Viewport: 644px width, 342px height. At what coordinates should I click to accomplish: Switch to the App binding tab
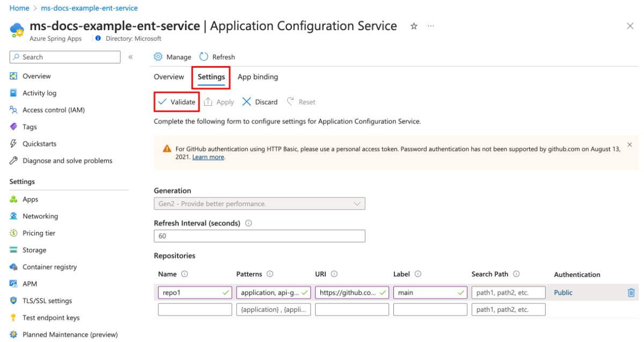pos(258,77)
